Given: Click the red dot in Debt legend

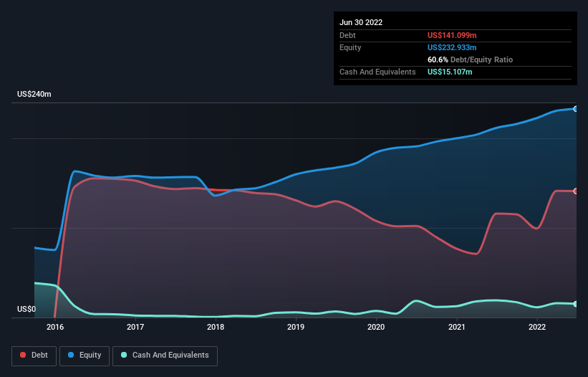Looking at the screenshot, I should coord(23,355).
